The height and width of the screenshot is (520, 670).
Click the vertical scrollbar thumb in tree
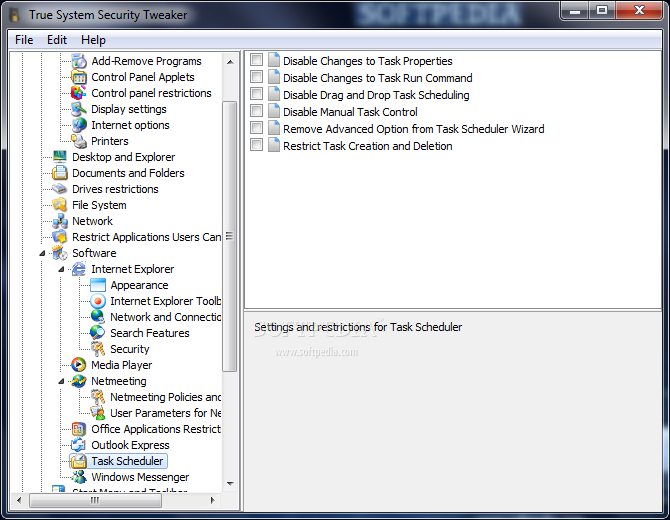tap(230, 236)
